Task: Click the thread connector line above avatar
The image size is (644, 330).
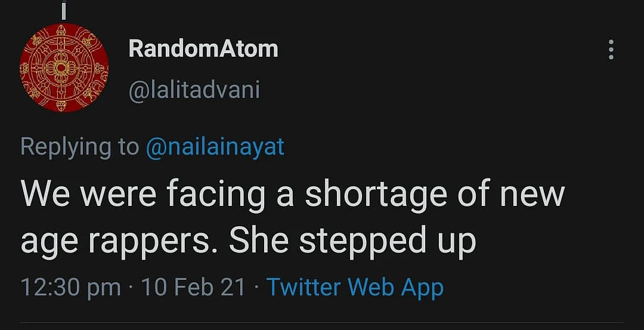Action: click(x=63, y=10)
